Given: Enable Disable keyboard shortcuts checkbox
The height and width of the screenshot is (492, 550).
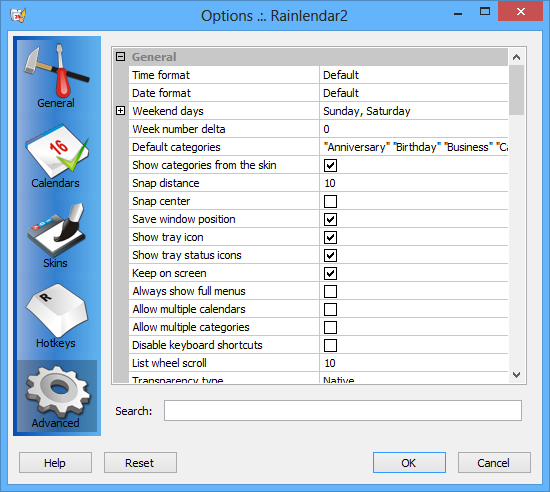Looking at the screenshot, I should click(x=330, y=345).
